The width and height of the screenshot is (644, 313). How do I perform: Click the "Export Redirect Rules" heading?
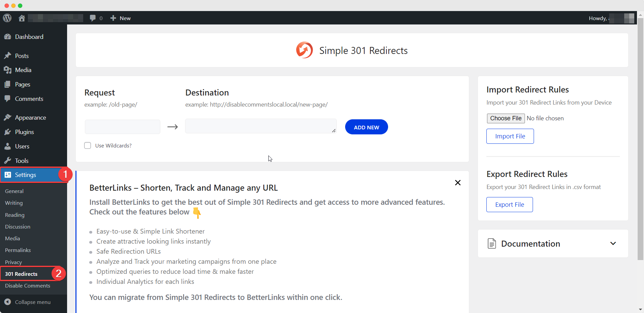[x=527, y=174]
